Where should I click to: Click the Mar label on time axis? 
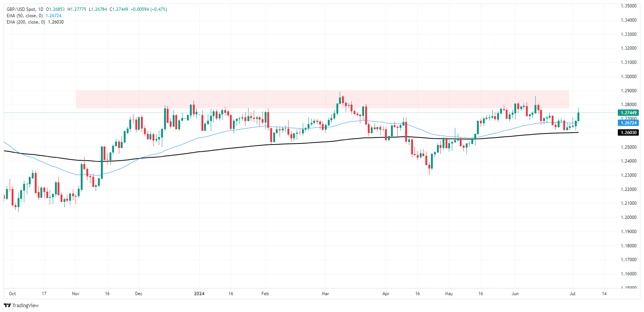(325, 294)
